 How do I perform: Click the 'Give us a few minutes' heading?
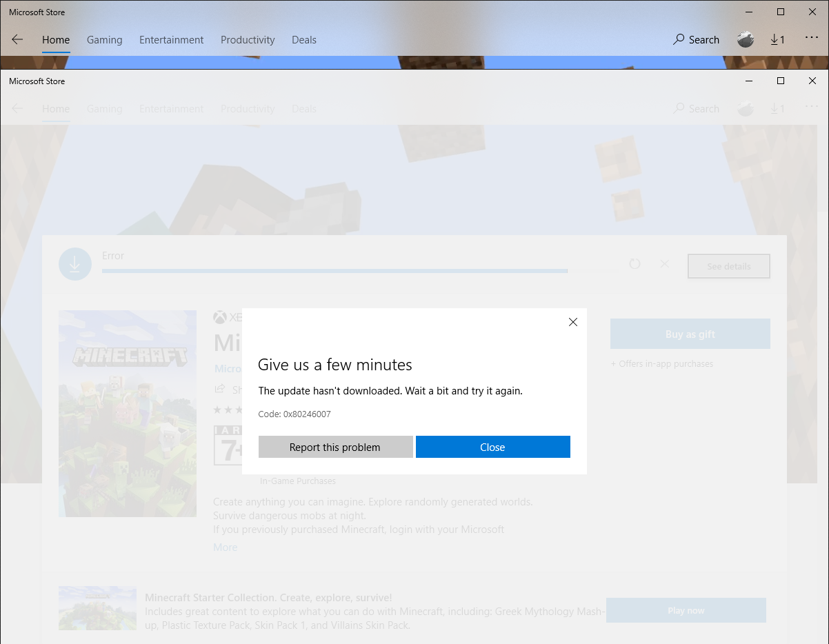click(335, 365)
